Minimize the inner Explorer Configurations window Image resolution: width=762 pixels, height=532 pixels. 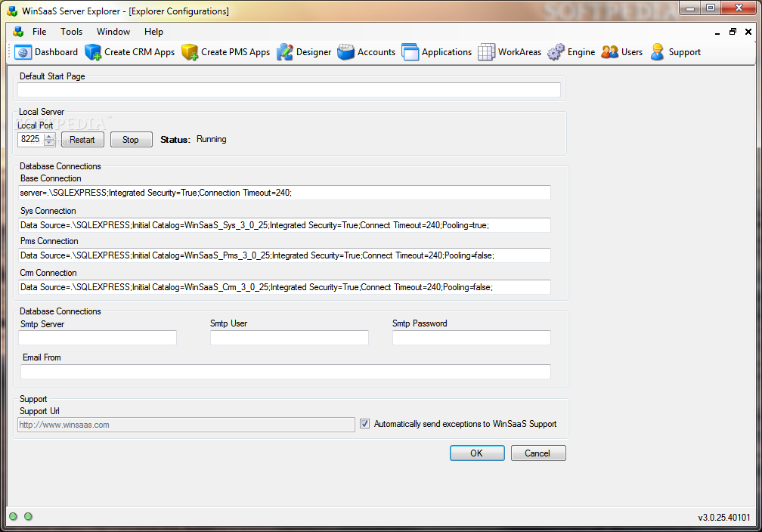717,32
